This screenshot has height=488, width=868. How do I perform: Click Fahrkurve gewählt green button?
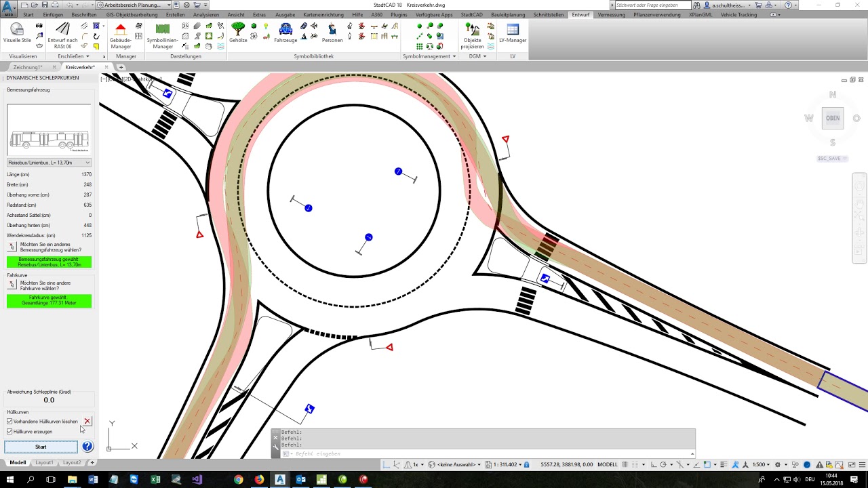pos(49,300)
